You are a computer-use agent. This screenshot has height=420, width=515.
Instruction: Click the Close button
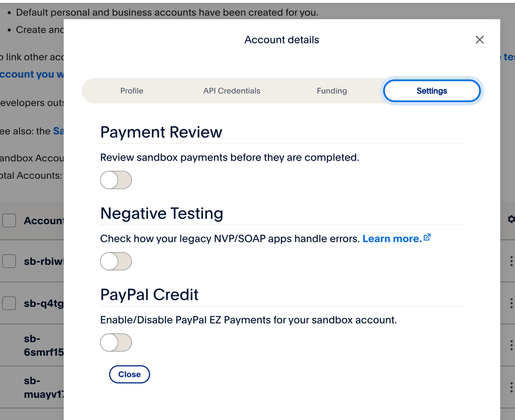[x=129, y=374]
